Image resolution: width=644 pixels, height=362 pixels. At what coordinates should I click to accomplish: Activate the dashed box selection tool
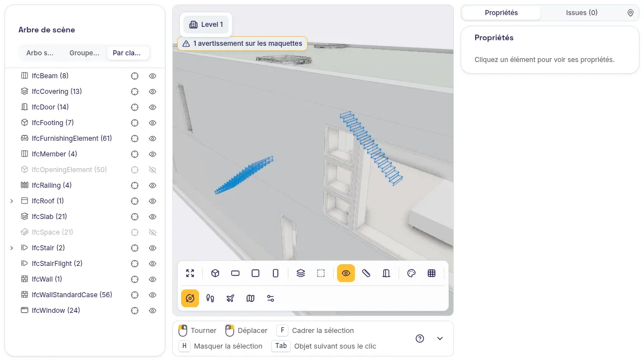pyautogui.click(x=321, y=273)
